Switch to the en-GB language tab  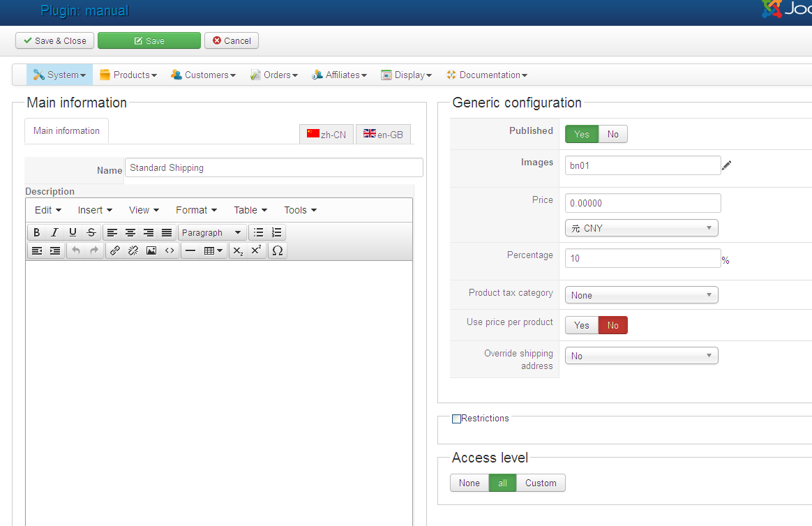pyautogui.click(x=383, y=135)
